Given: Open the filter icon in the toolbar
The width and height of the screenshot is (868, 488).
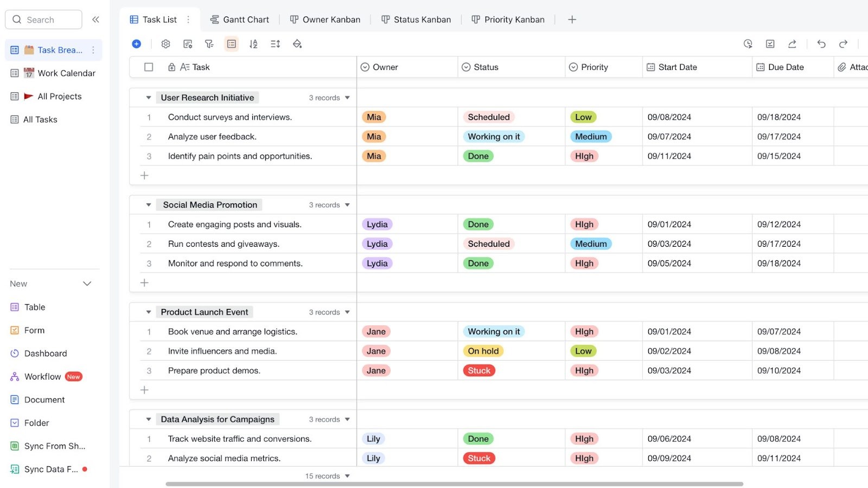Looking at the screenshot, I should [x=209, y=44].
